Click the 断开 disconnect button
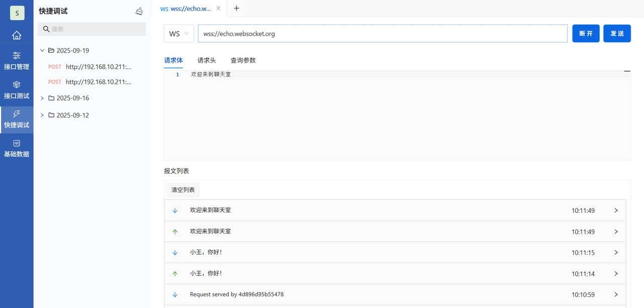This screenshot has height=308, width=644. [x=586, y=33]
